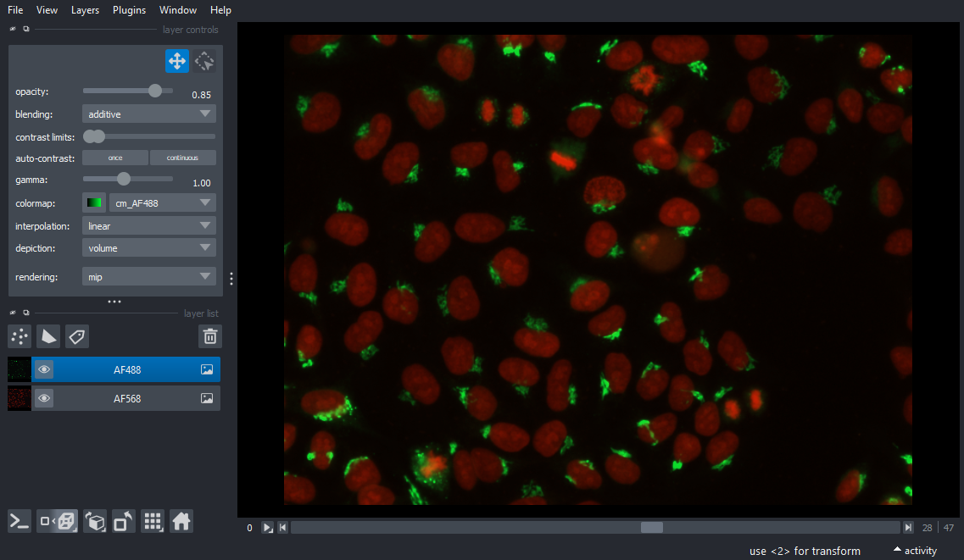The height and width of the screenshot is (560, 964).
Task: Float the layer controls dock widget
Action: 25,29
